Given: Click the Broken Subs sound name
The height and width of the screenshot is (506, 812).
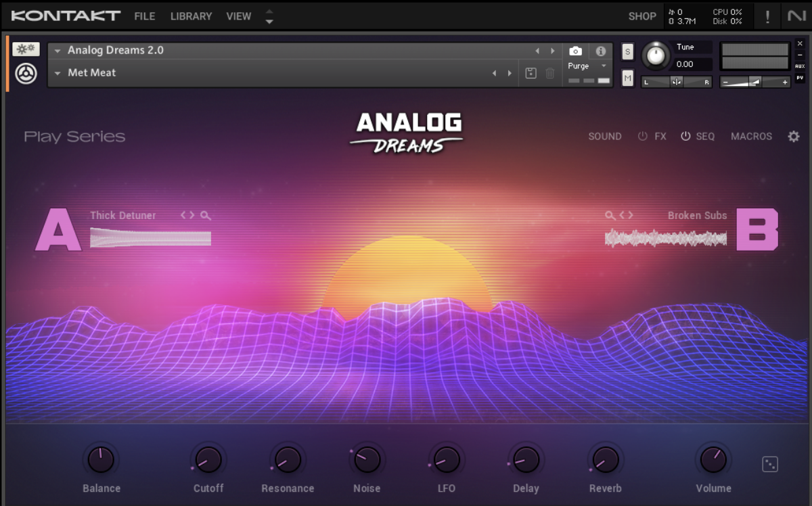Looking at the screenshot, I should click(x=698, y=215).
